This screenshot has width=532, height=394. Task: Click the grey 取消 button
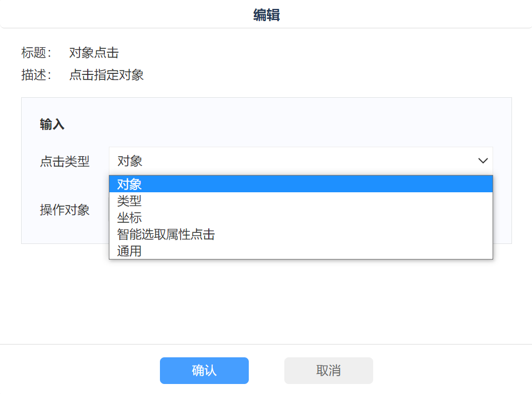tap(328, 371)
